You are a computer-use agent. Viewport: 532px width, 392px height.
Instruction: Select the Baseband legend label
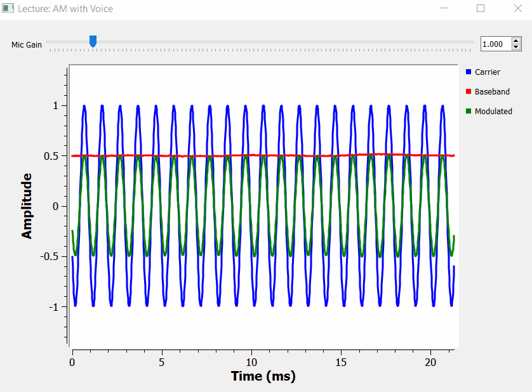492,92
